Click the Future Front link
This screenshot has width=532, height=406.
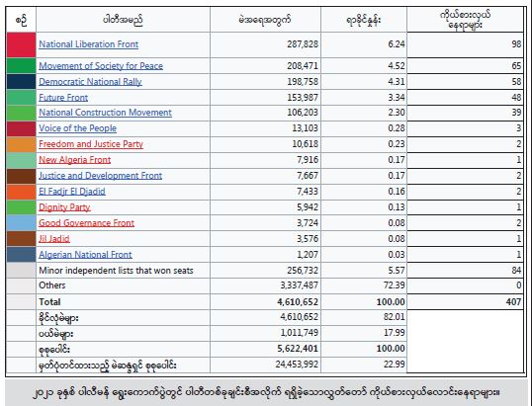(x=63, y=98)
